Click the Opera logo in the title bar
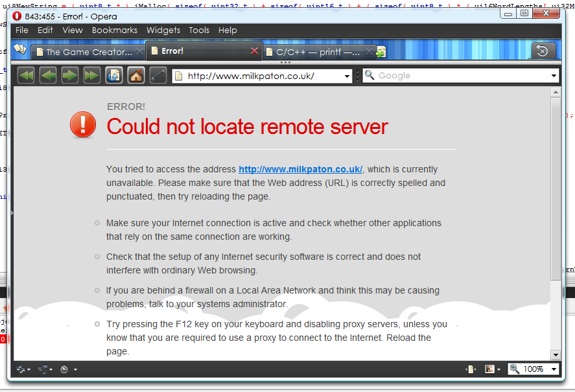This screenshot has height=392, width=575. coord(17,16)
